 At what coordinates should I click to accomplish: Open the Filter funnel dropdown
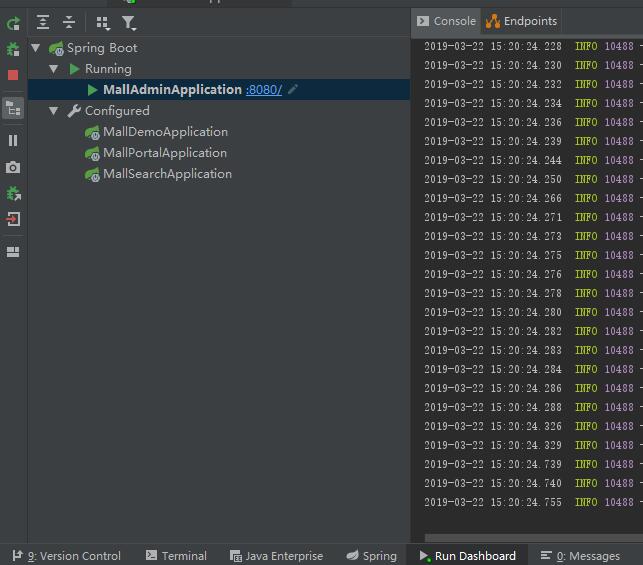[129, 23]
